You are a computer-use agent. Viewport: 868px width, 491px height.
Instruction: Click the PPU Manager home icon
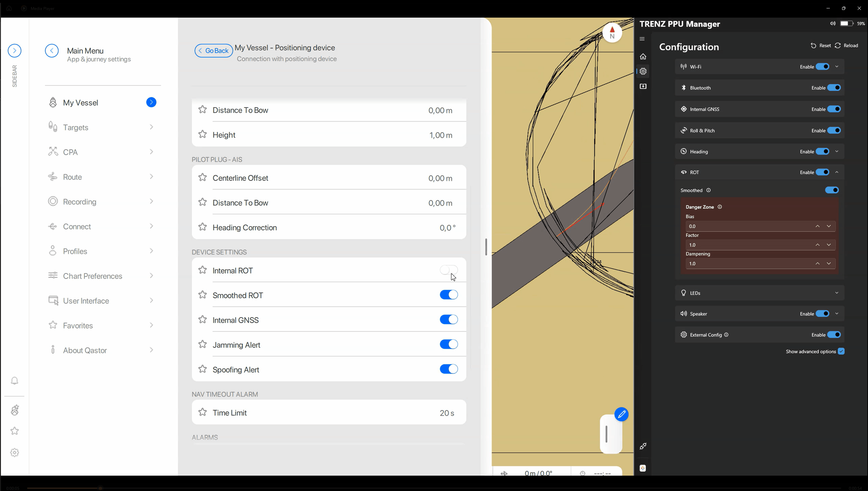tap(643, 56)
